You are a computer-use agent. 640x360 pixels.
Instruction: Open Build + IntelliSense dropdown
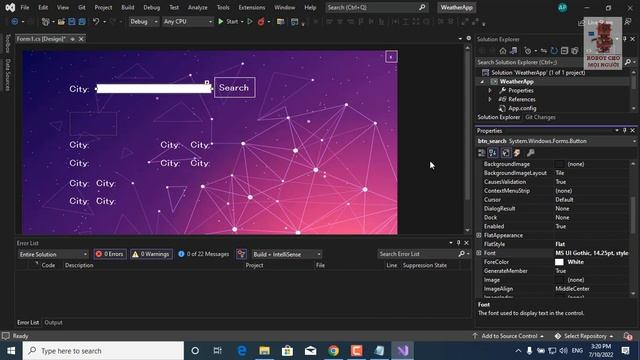pyautogui.click(x=287, y=254)
